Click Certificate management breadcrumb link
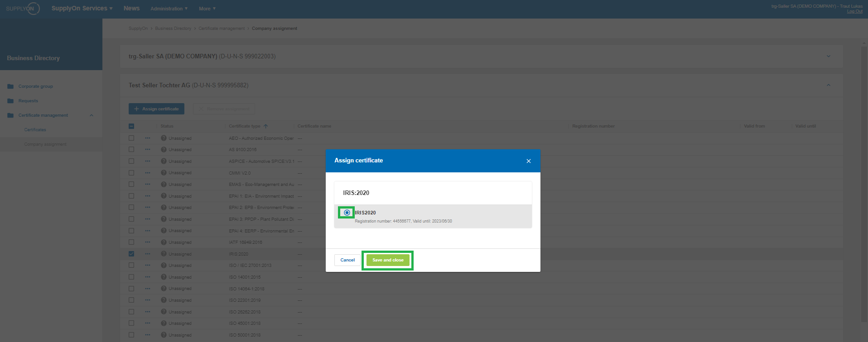The height and width of the screenshot is (342, 868). (222, 28)
